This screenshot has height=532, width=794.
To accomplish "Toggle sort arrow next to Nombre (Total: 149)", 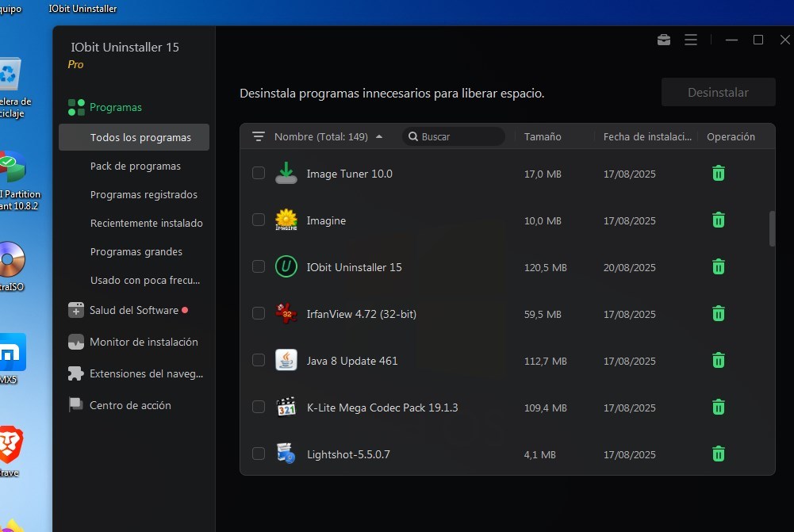I will (x=379, y=136).
